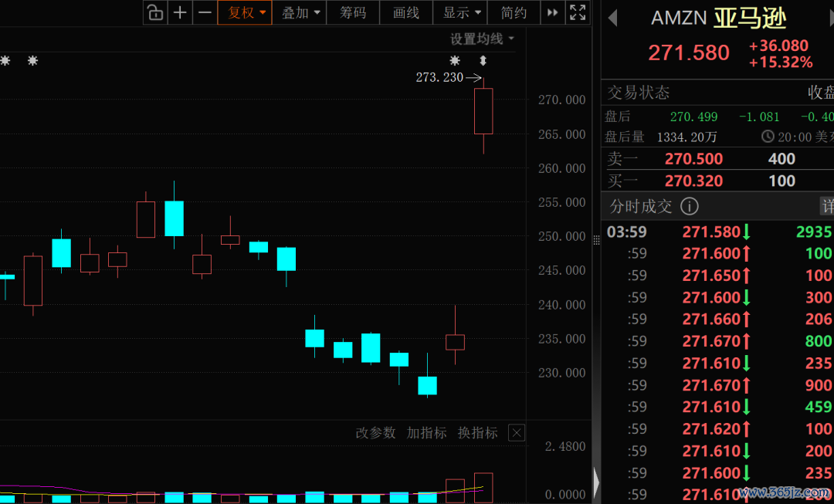Click the leftmost star event marker
This screenshot has width=834, height=504.
(5, 61)
